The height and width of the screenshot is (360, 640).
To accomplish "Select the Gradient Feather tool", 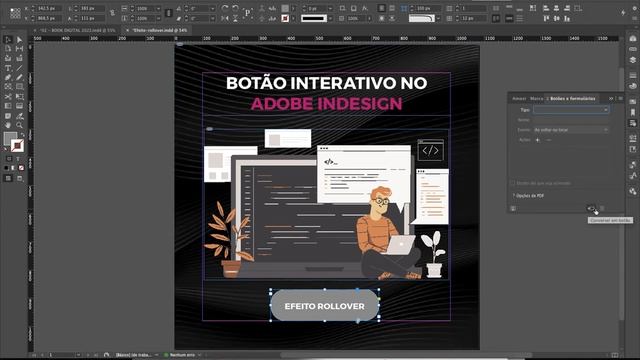I will 19,106.
